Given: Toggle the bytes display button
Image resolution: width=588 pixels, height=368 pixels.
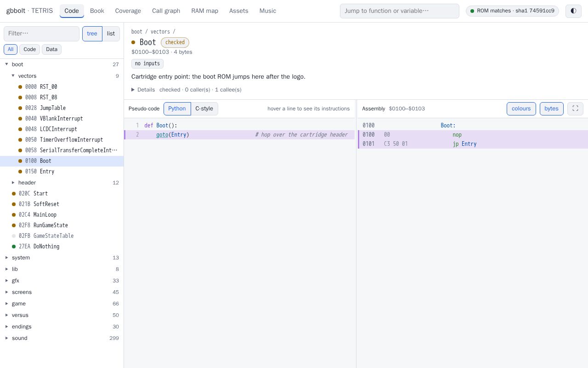Looking at the screenshot, I should point(552,109).
